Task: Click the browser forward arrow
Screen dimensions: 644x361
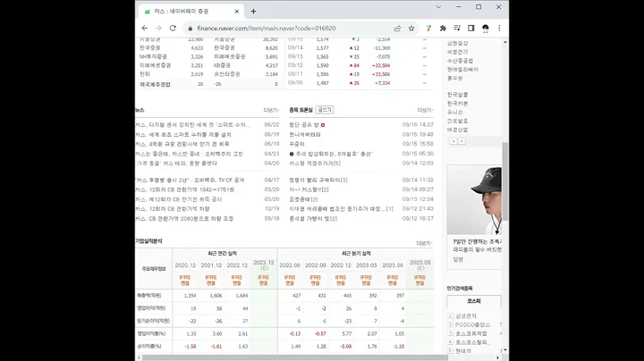Action: 158,29
